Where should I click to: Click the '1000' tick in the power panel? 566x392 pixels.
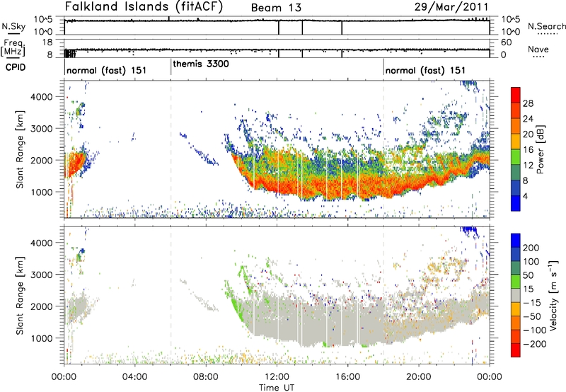42,192
